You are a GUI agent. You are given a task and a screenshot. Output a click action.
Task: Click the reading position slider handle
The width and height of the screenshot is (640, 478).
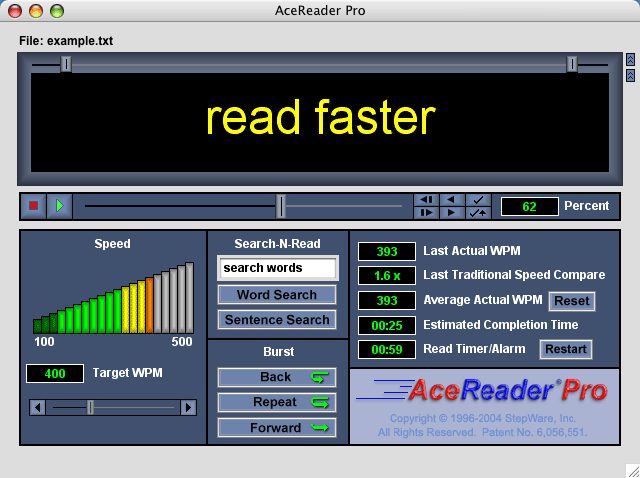pyautogui.click(x=281, y=206)
